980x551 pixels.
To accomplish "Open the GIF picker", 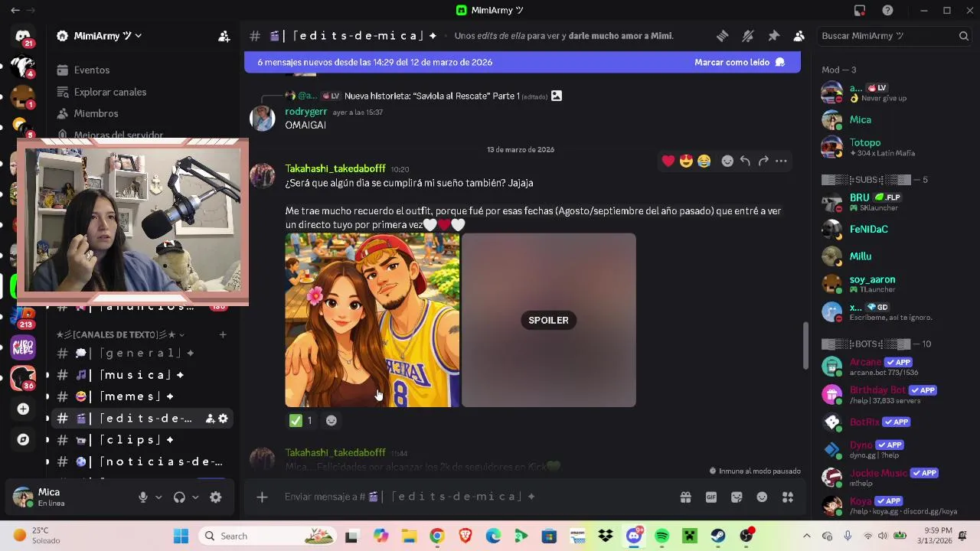I will 711,497.
